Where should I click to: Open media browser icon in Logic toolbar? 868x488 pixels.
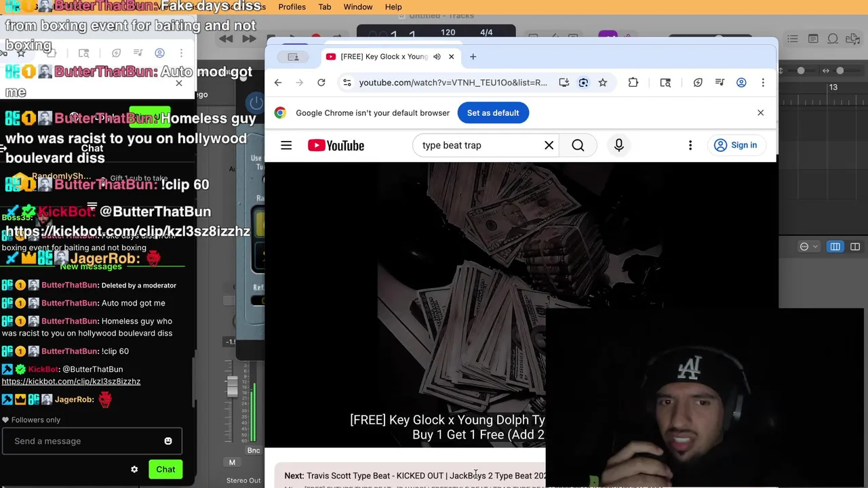[853, 39]
